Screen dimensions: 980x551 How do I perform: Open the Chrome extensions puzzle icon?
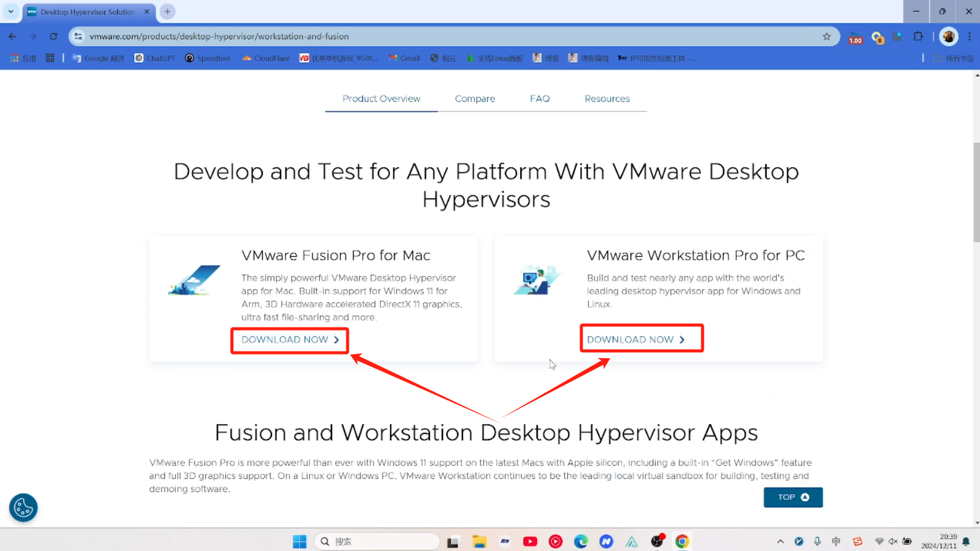pyautogui.click(x=918, y=36)
